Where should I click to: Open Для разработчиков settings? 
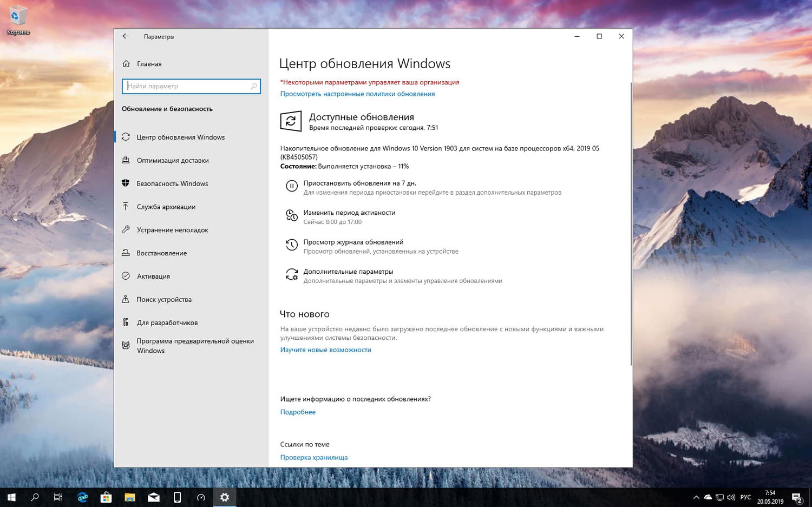[x=167, y=322]
